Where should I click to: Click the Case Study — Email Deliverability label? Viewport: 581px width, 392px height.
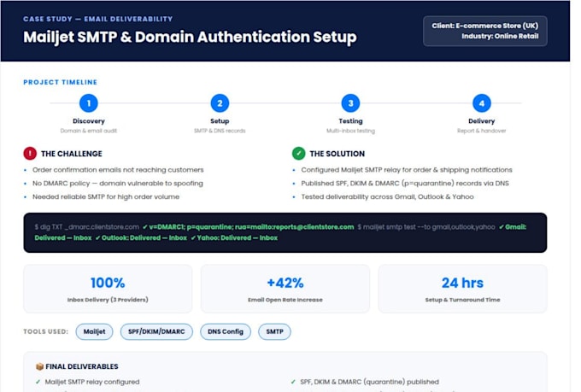(x=97, y=19)
